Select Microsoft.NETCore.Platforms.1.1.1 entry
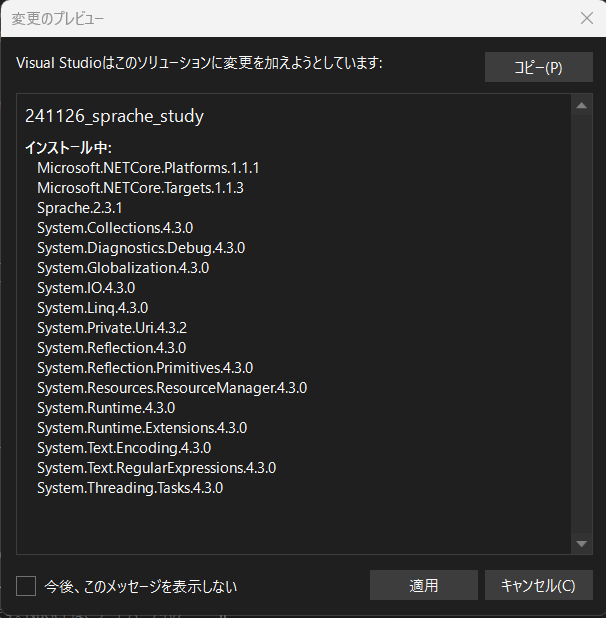606x618 pixels. 148,168
